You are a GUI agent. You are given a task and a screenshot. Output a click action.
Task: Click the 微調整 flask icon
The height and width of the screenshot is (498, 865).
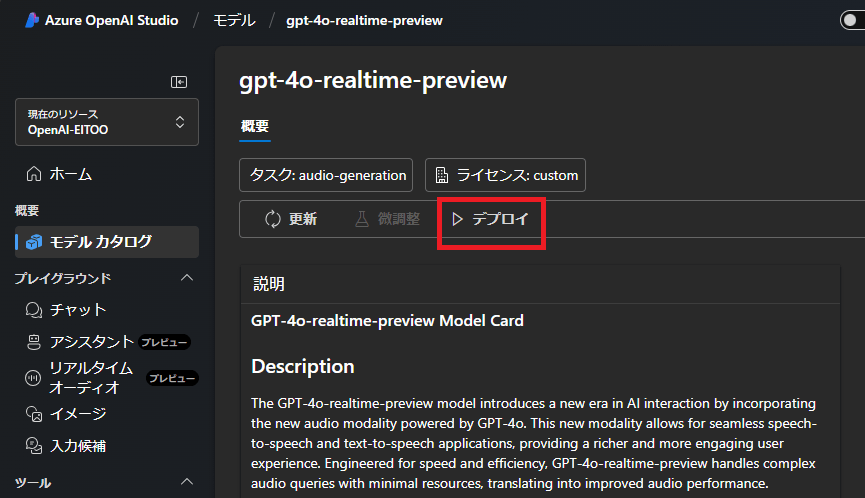tap(362, 219)
